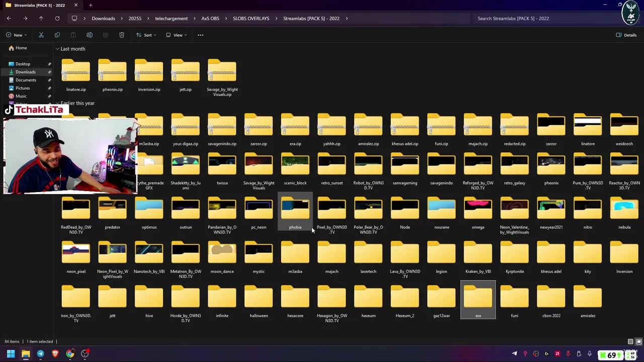
Task: Open Desktop in the sidebar
Action: pyautogui.click(x=23, y=64)
